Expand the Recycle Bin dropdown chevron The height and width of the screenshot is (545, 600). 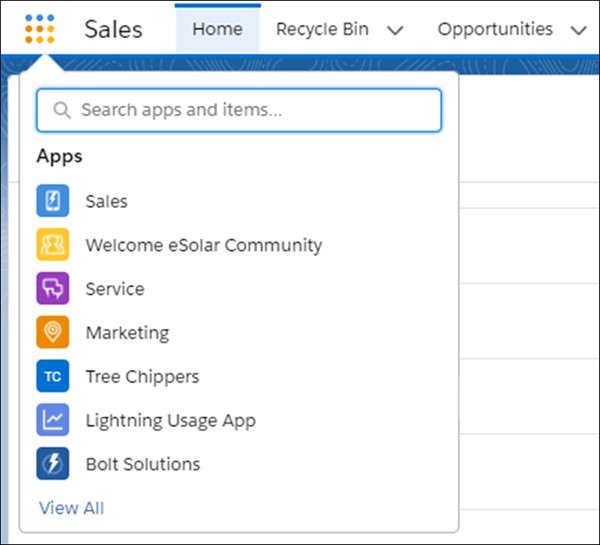click(395, 30)
